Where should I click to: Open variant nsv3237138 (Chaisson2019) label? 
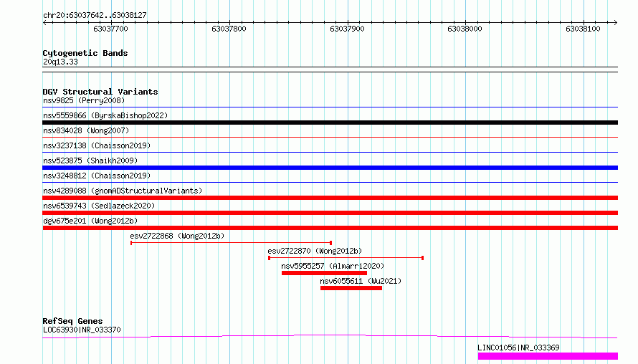97,145
